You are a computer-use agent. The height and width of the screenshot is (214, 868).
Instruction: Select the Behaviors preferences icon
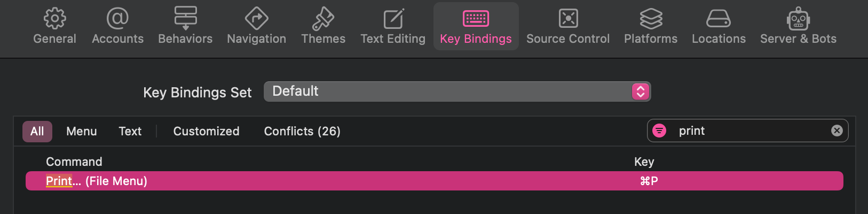185,18
